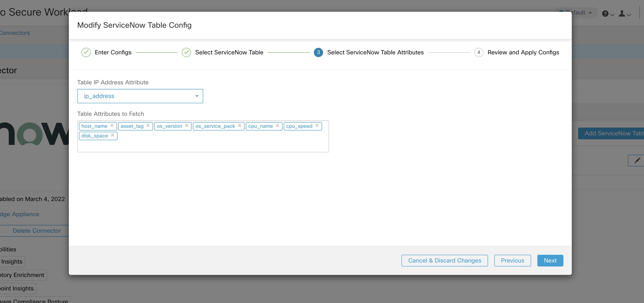This screenshot has width=644, height=303.
Task: Click Cancel & Discard Changes button
Action: tap(445, 260)
